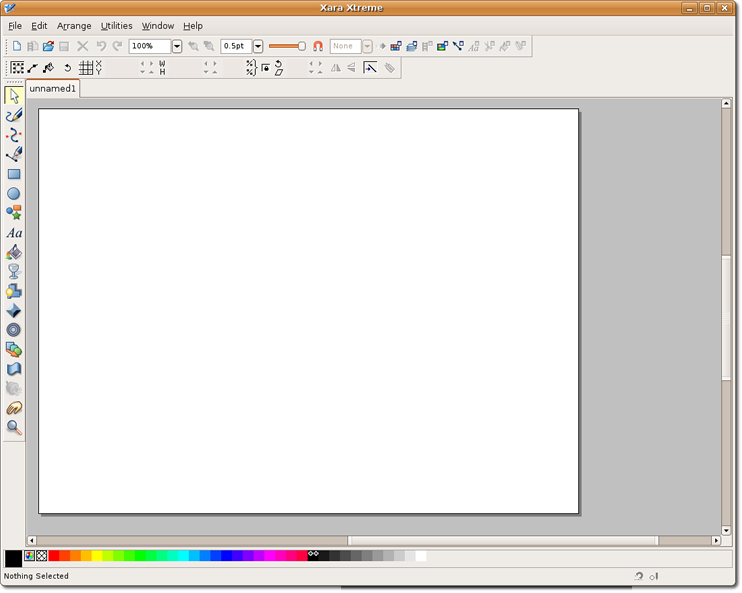
Task: Choose the Text tool
Action: point(14,233)
